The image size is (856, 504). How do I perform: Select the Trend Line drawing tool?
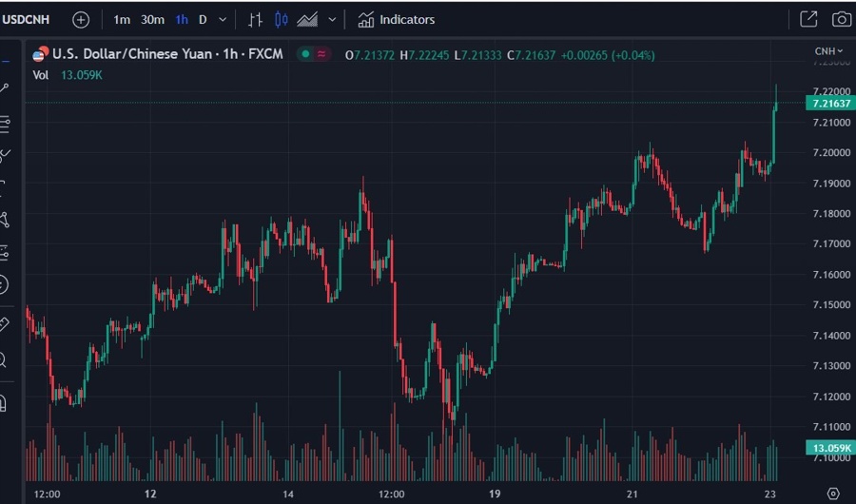coord(5,87)
